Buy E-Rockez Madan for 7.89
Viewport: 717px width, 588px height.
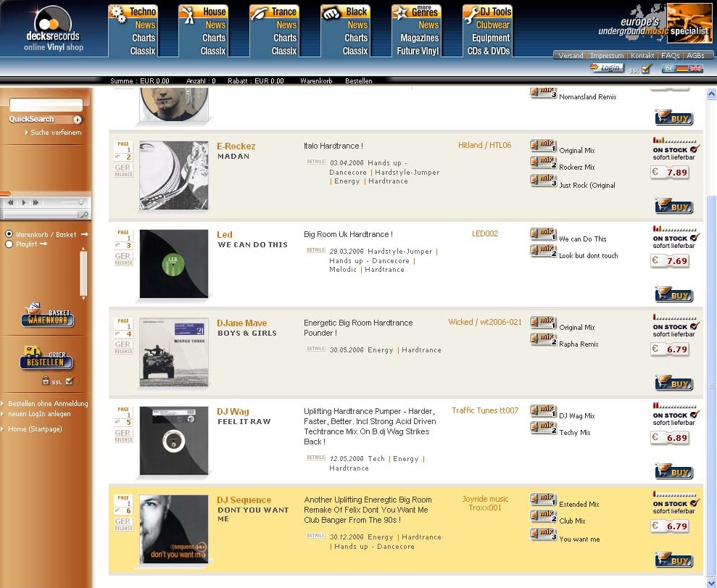coord(674,206)
